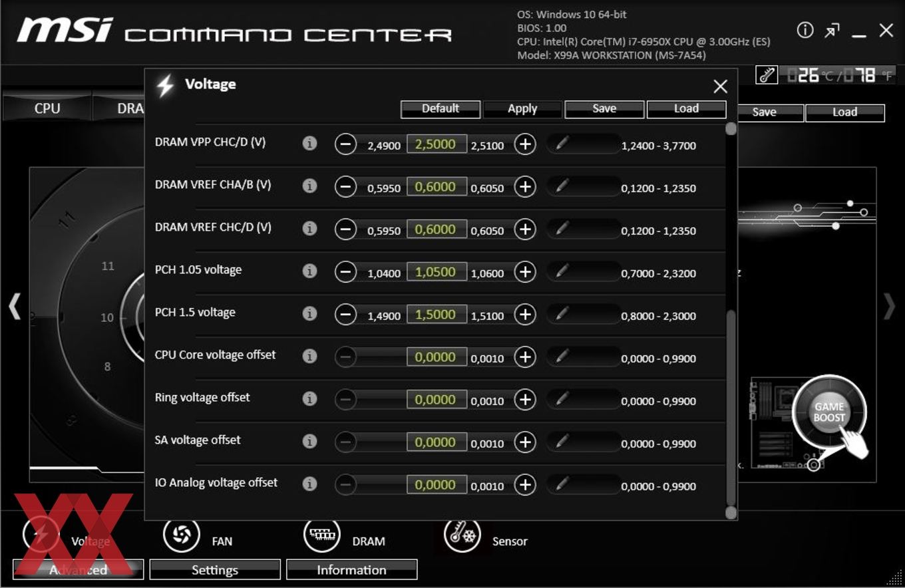Click the detach arrow icon in title bar

click(832, 31)
